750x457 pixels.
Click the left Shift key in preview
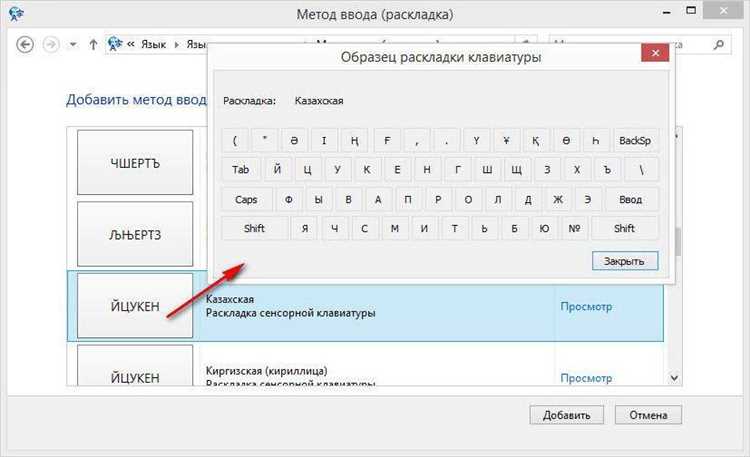point(254,228)
